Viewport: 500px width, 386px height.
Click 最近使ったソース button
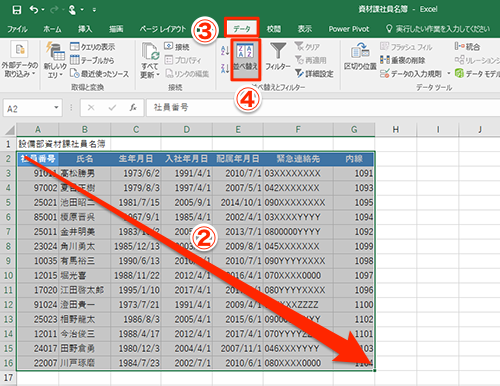click(99, 74)
